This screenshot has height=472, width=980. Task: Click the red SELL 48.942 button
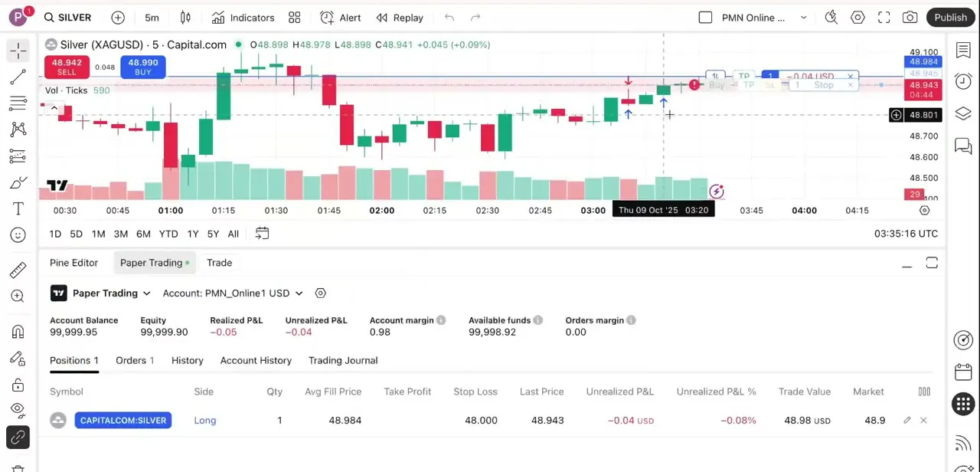67,67
